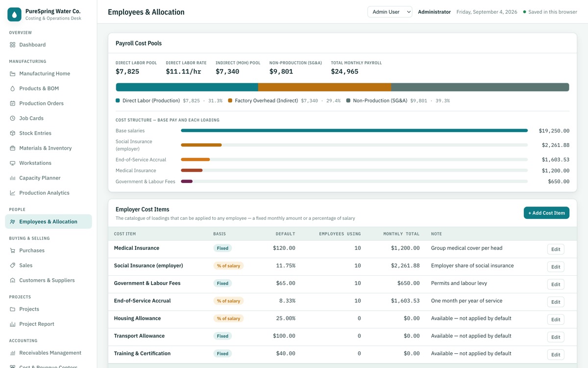Click the Production Analytics chart icon
The width and height of the screenshot is (588, 368).
(13, 193)
